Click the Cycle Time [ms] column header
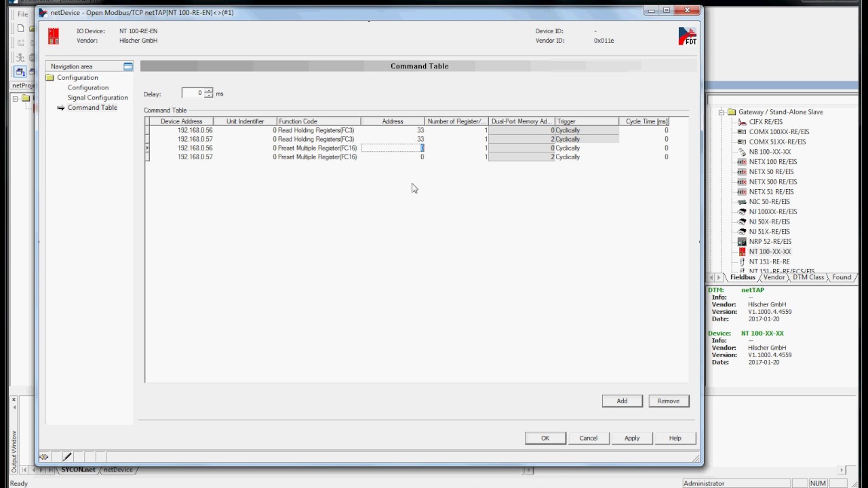The image size is (868, 488). [x=644, y=121]
